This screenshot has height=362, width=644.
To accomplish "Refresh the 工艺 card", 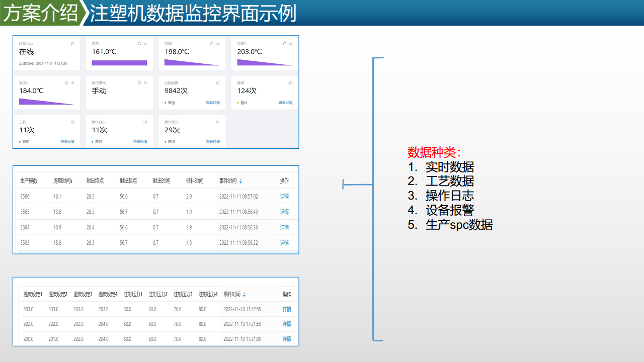I will (72, 122).
